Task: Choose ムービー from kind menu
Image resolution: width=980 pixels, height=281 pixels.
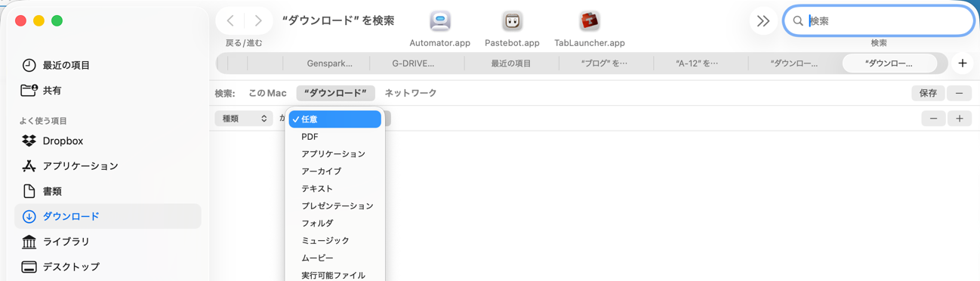Action: pos(335,258)
